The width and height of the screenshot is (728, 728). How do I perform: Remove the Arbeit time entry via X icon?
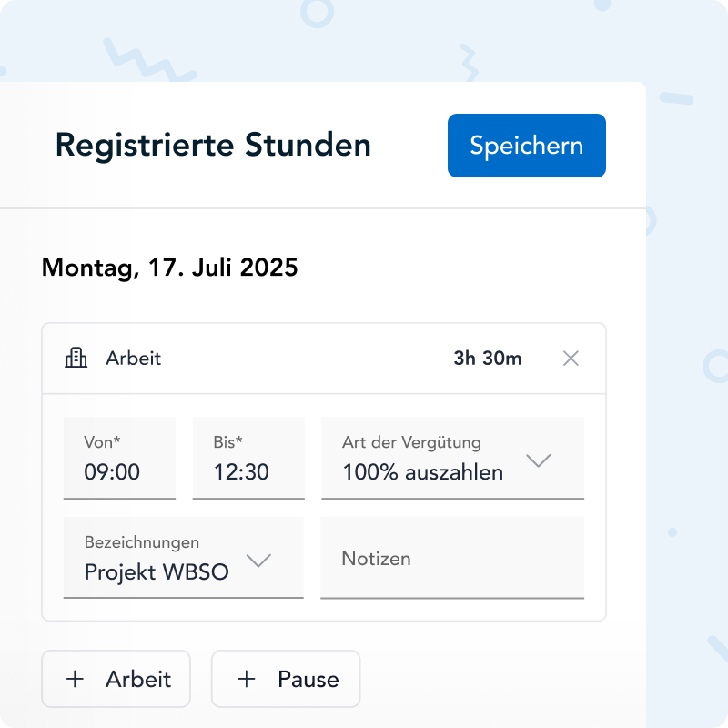[x=571, y=359]
